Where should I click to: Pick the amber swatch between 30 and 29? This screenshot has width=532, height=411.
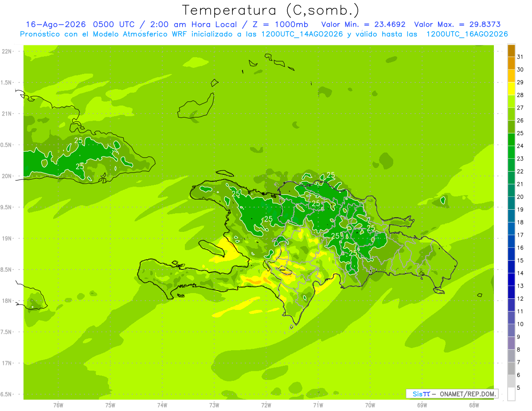pyautogui.click(x=511, y=76)
